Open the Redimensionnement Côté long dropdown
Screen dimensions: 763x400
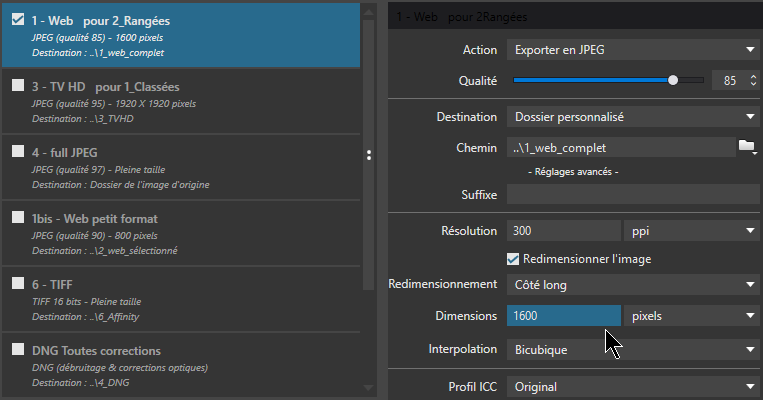coord(633,285)
